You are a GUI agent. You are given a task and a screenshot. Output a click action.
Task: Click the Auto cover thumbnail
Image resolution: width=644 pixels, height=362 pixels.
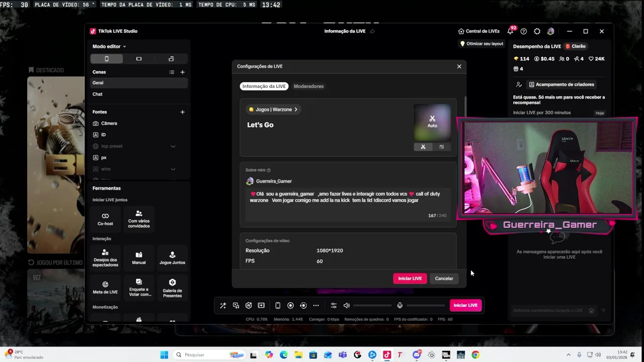pos(432,122)
